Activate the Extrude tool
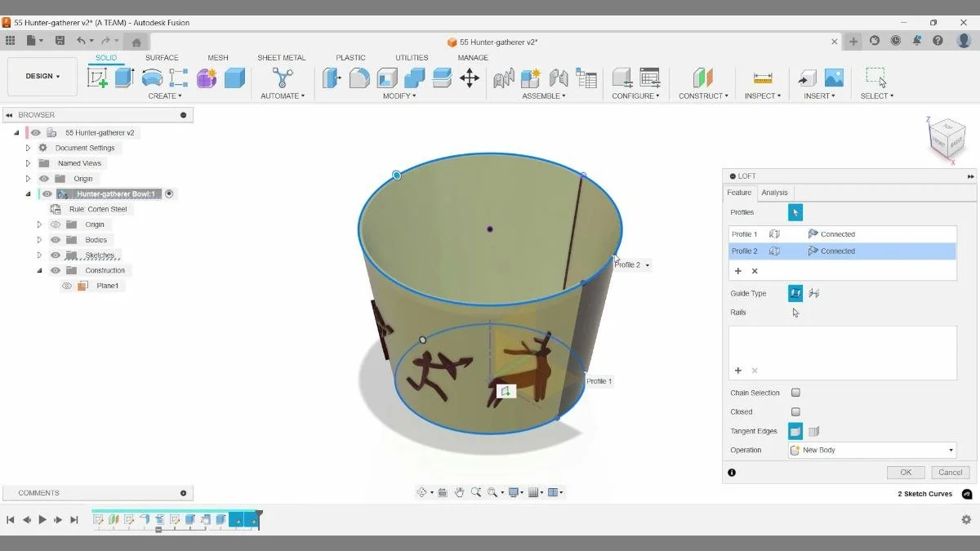This screenshot has height=551, width=980. coord(123,77)
